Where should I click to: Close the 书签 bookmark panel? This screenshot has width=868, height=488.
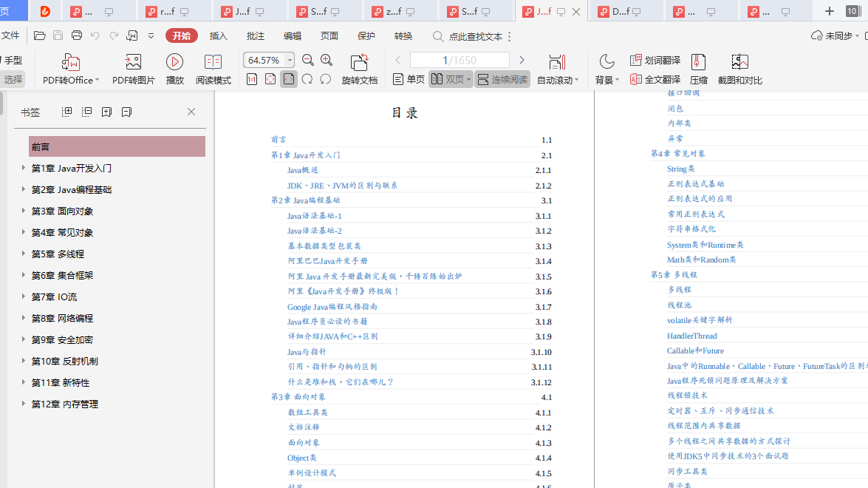point(191,112)
